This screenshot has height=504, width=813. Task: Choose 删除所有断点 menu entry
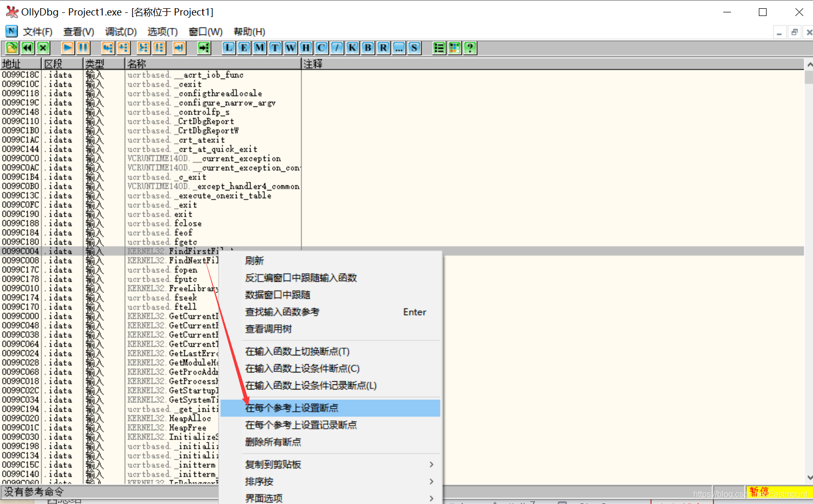[x=330, y=442]
